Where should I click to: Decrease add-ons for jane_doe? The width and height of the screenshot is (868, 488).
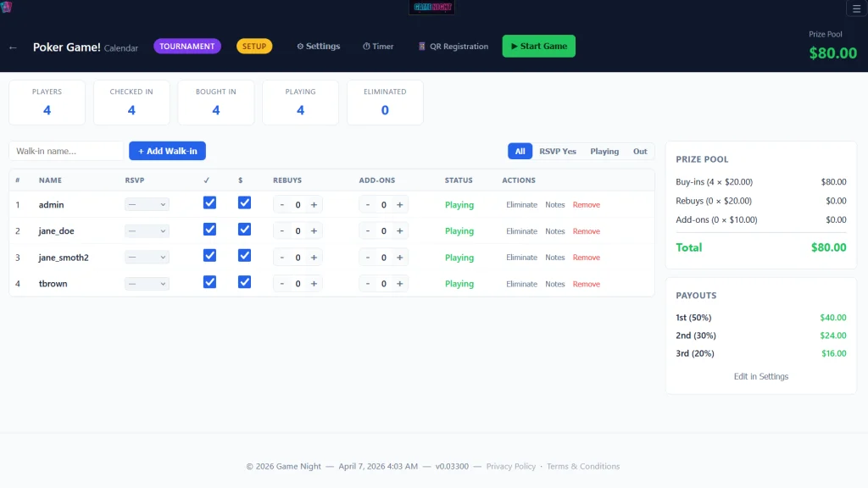click(x=368, y=230)
